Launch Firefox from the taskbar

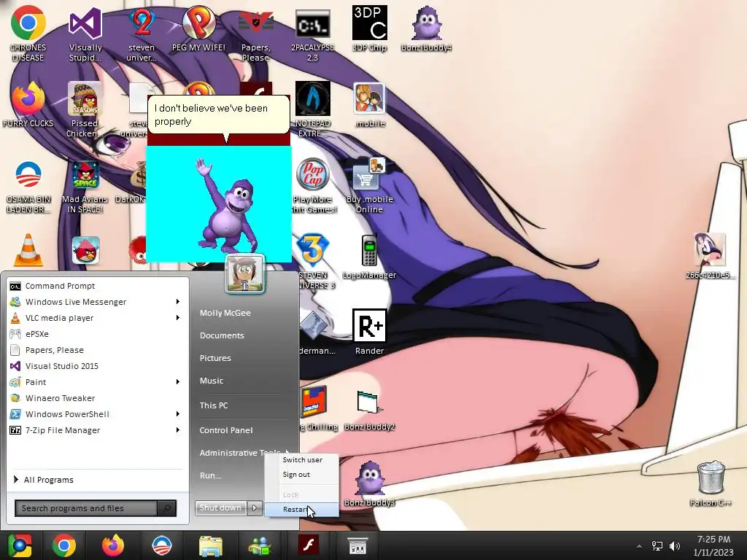point(113,545)
